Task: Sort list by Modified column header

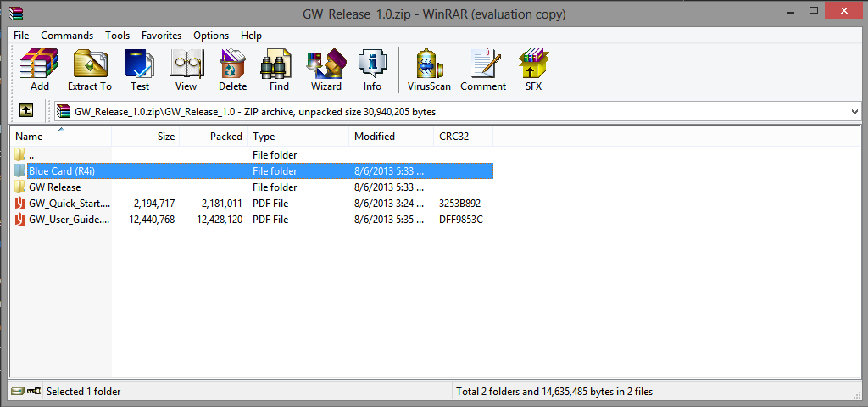Action: click(x=392, y=137)
